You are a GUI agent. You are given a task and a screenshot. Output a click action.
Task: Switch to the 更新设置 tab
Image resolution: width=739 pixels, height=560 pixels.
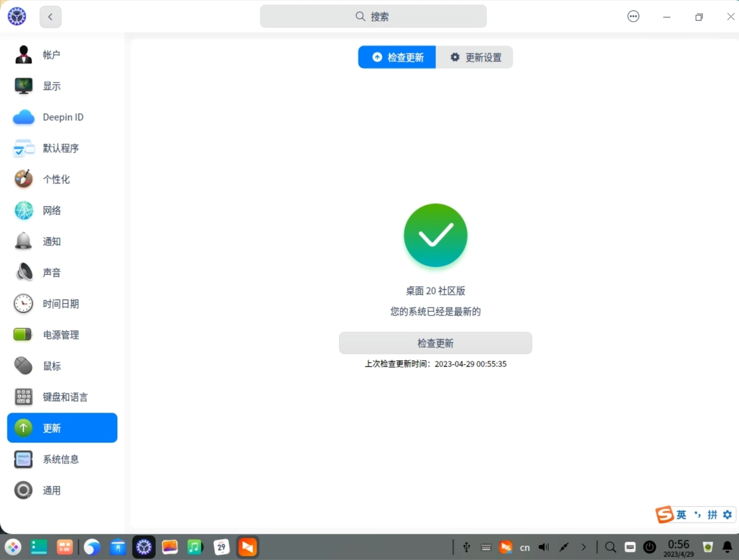475,57
